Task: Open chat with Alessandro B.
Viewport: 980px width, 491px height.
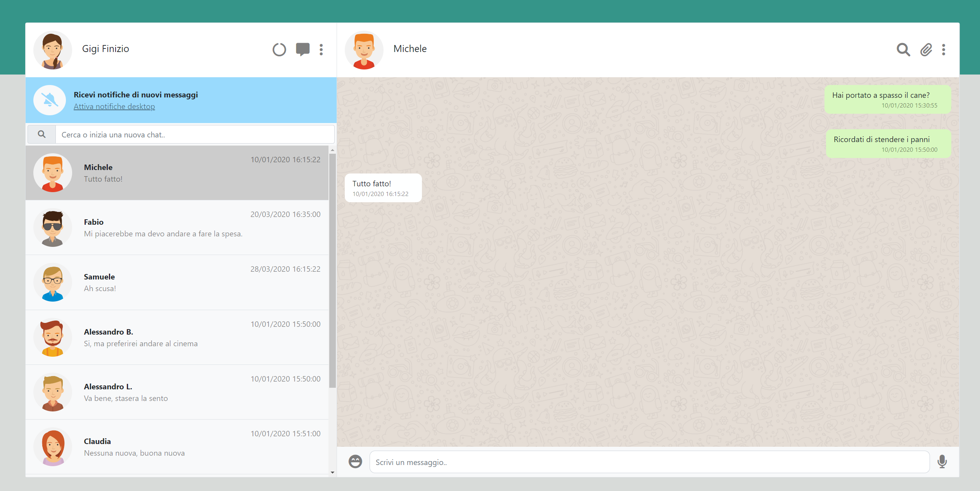Action: pyautogui.click(x=177, y=338)
